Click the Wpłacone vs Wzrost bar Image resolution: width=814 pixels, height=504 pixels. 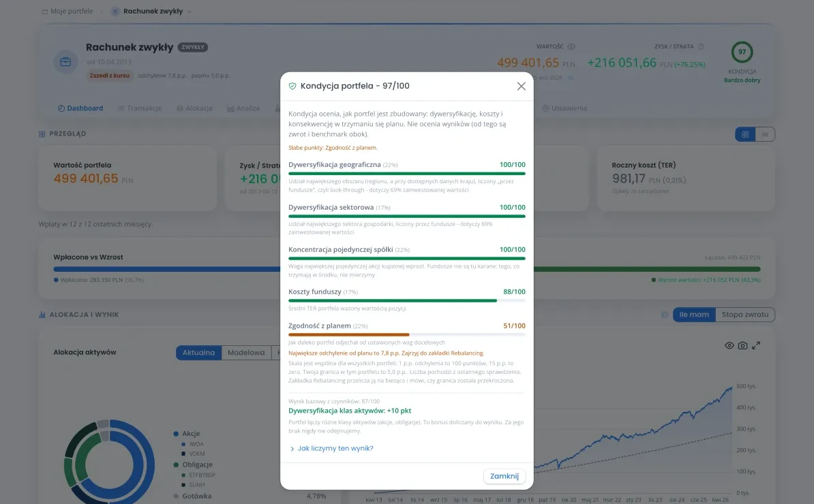click(407, 269)
